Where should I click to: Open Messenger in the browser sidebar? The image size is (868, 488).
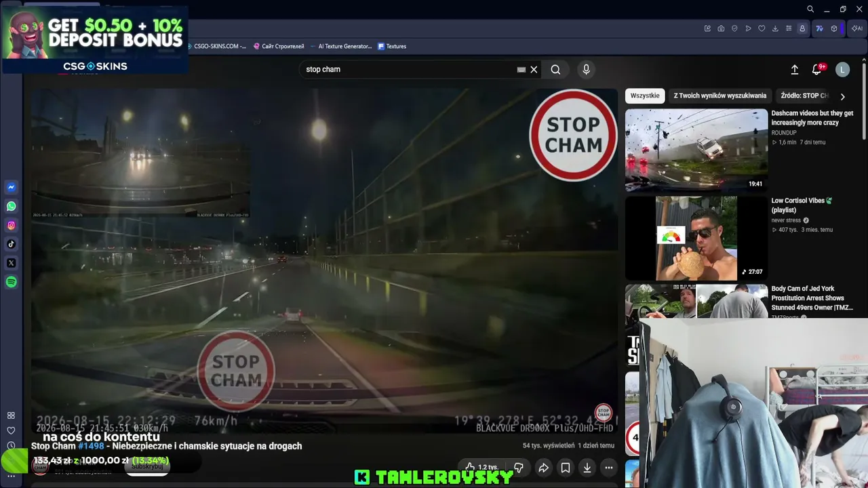(12, 187)
